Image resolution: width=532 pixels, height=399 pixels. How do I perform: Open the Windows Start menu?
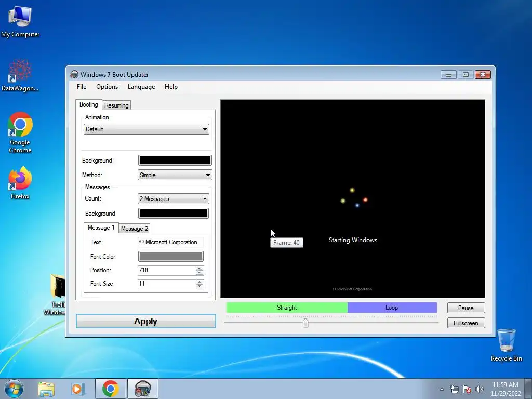coord(14,389)
